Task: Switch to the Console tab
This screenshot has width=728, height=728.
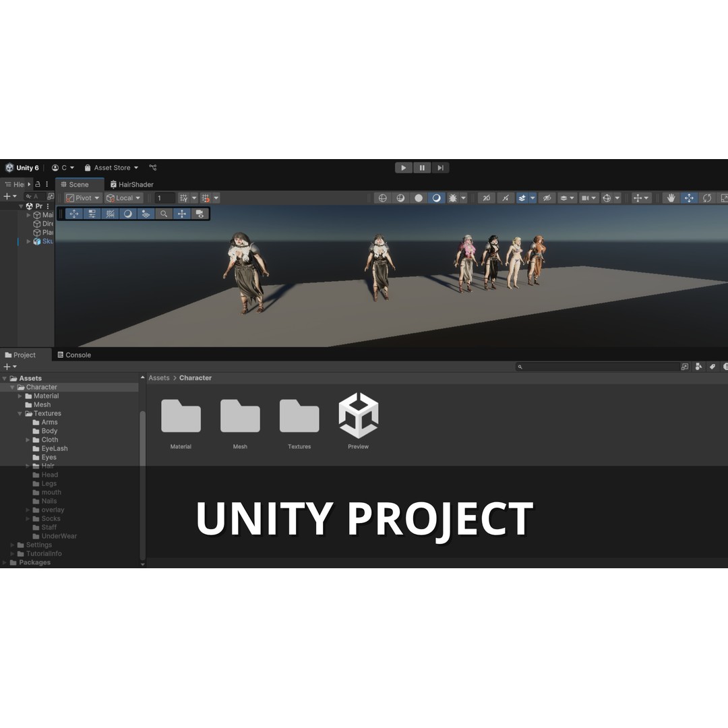Action: coord(74,355)
